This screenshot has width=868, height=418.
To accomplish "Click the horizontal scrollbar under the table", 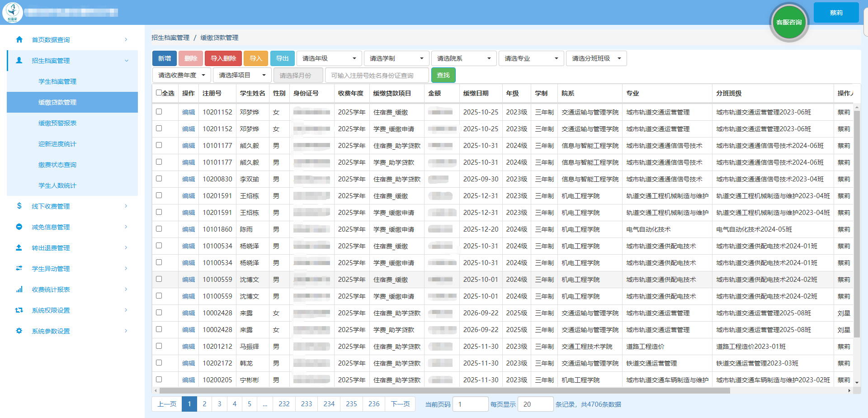I will (444, 390).
